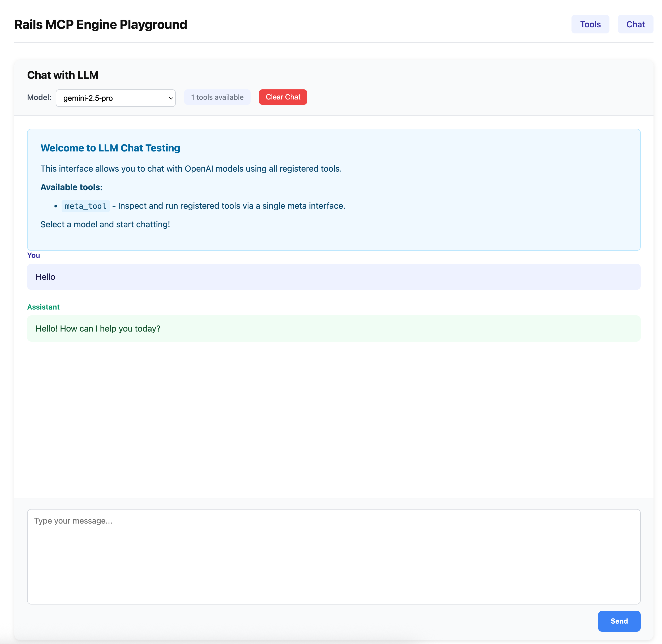Click the Model field label

point(39,97)
